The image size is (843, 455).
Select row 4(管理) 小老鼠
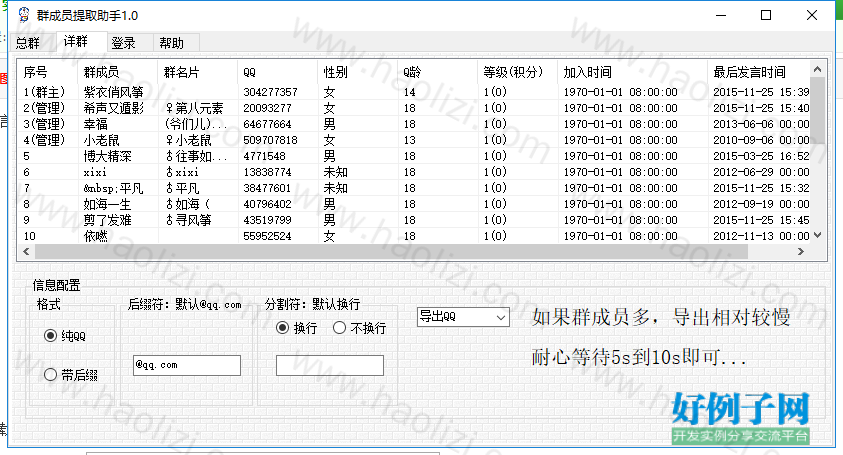tap(414, 140)
